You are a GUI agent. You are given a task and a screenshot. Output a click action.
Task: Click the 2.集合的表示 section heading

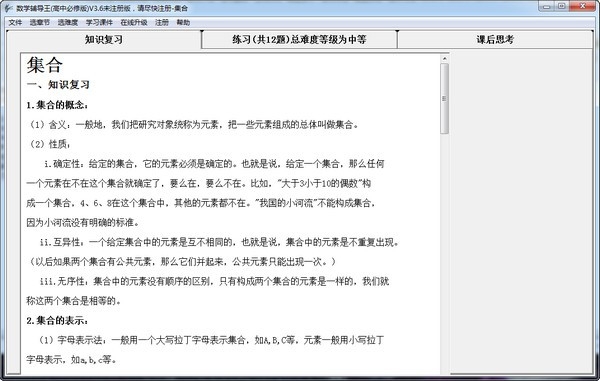pos(57,321)
